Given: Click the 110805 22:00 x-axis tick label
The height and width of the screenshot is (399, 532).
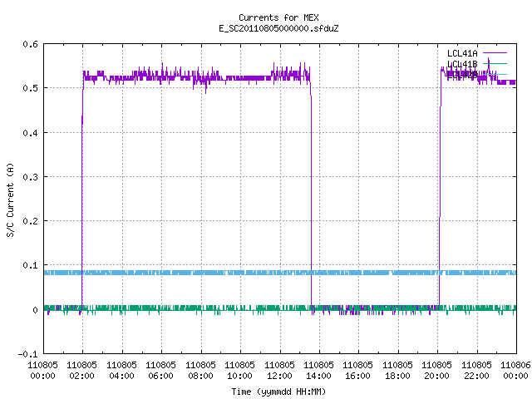Looking at the screenshot, I should pyautogui.click(x=476, y=370).
